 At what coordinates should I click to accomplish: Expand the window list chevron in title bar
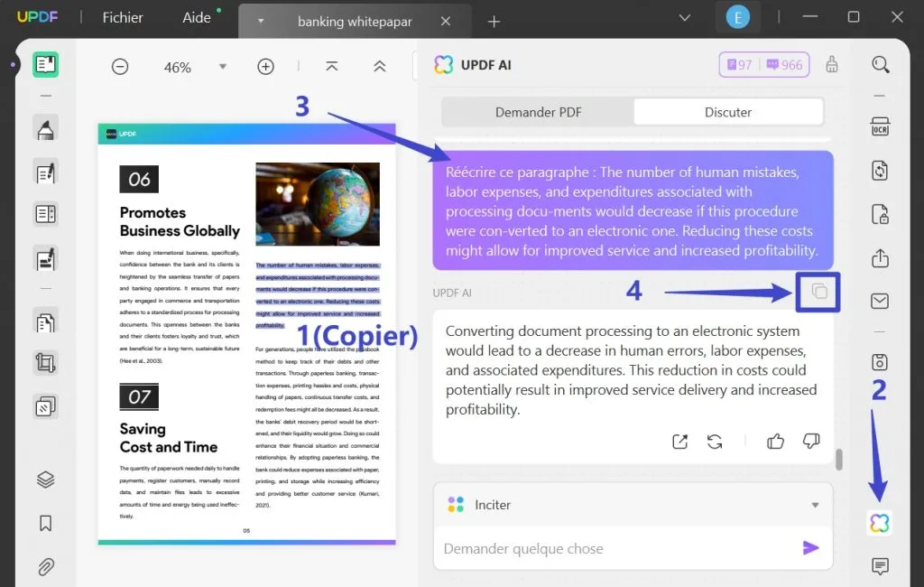pos(684,18)
